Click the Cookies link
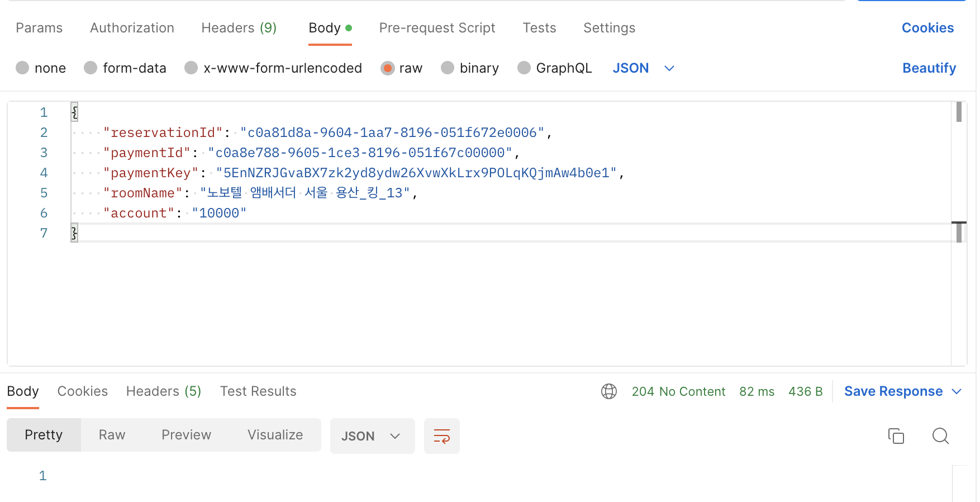Screen dimensions: 980x502 [x=927, y=28]
